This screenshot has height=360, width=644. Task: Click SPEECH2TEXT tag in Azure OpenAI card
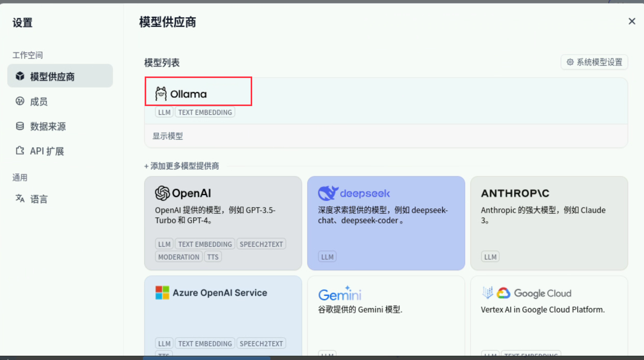[x=261, y=343]
